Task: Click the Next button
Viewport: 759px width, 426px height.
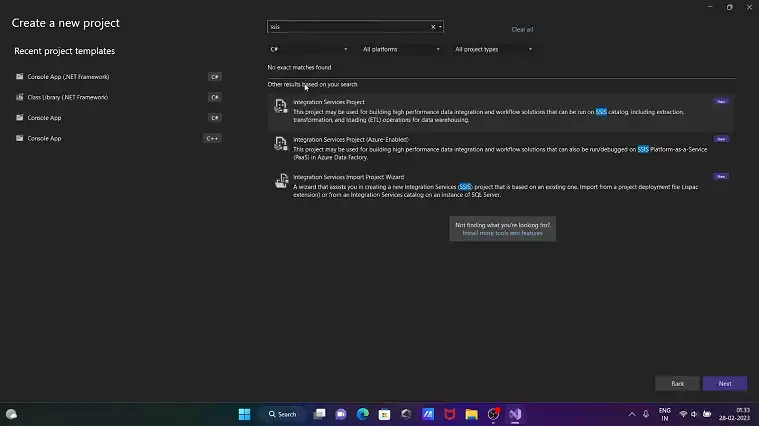Action: [x=725, y=383]
